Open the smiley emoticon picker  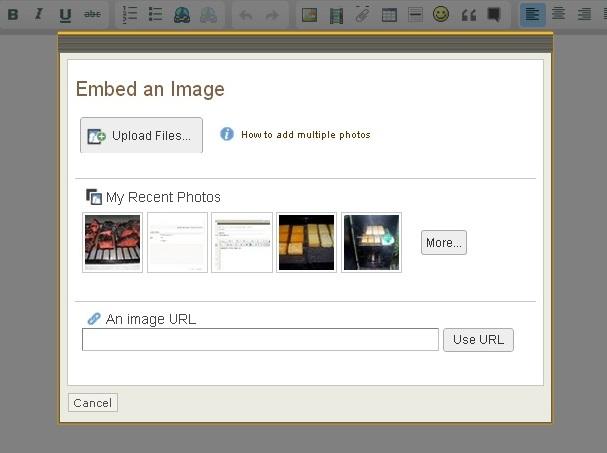[441, 14]
